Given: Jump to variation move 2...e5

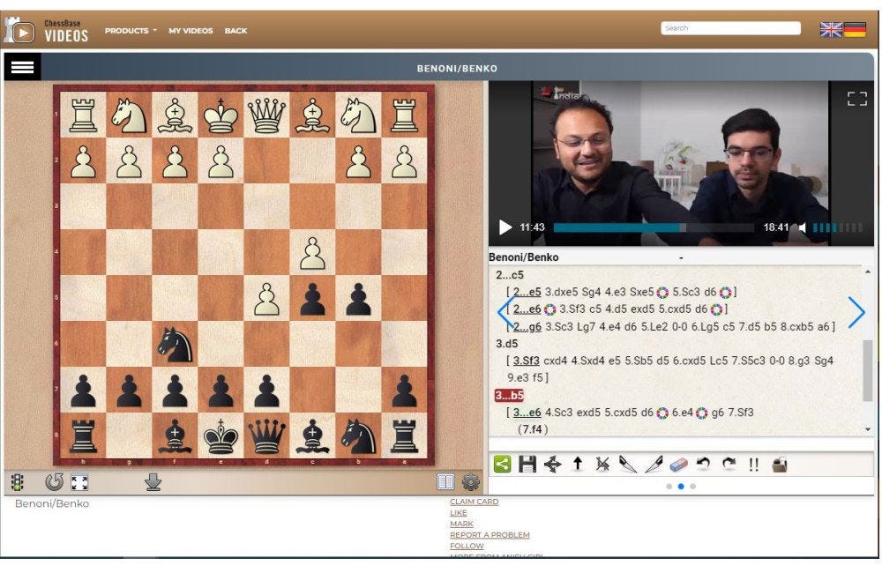Looking at the screenshot, I should click(527, 292).
